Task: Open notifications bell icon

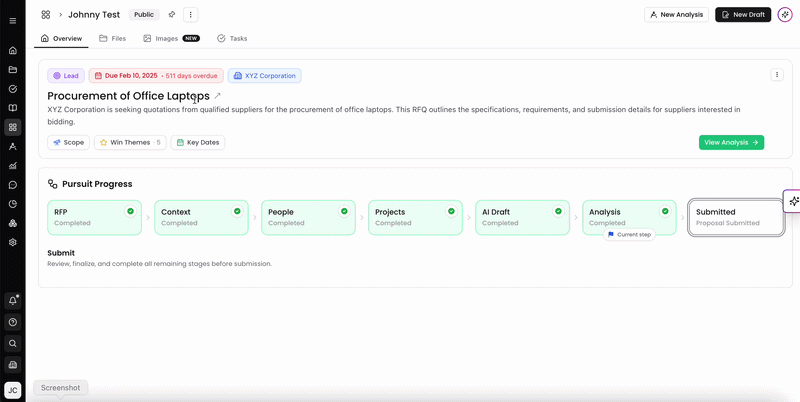Action: [13, 300]
